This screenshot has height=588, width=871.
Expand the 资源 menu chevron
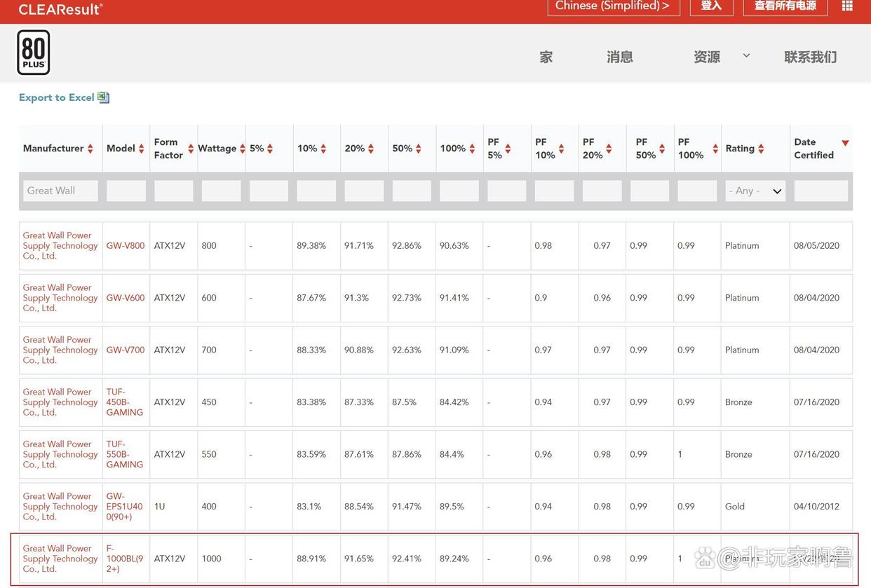click(x=746, y=55)
